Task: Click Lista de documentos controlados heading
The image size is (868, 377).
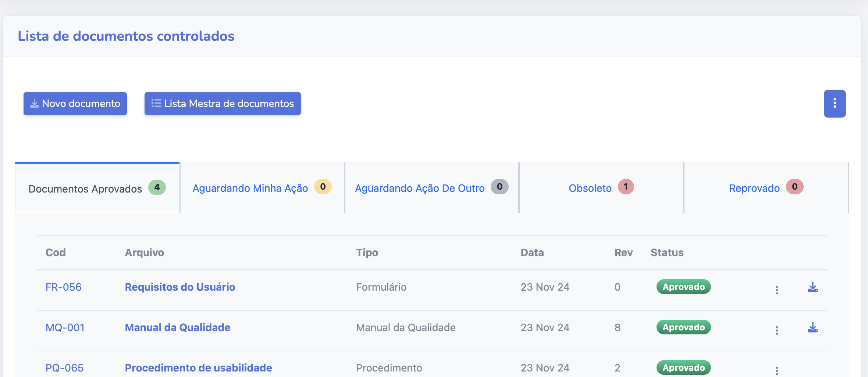Action: (x=126, y=36)
